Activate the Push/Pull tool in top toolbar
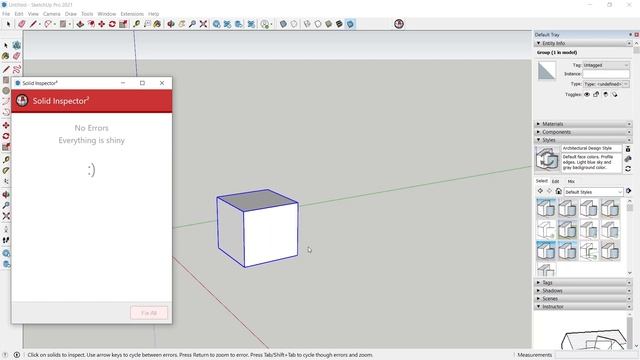The image size is (640, 360). [x=80, y=24]
